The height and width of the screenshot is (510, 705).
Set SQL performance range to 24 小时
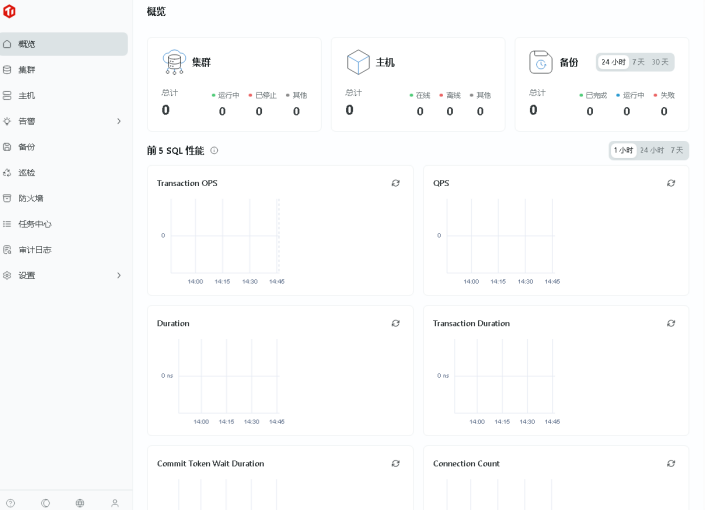(x=651, y=150)
